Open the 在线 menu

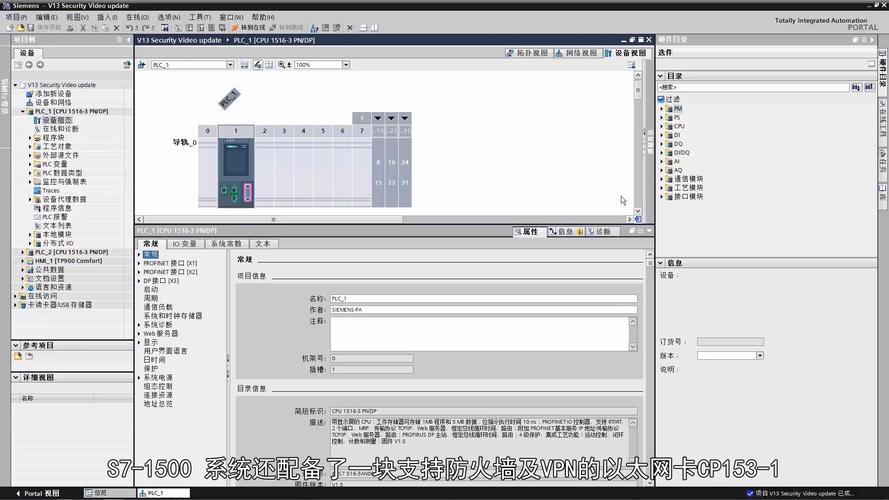137,17
